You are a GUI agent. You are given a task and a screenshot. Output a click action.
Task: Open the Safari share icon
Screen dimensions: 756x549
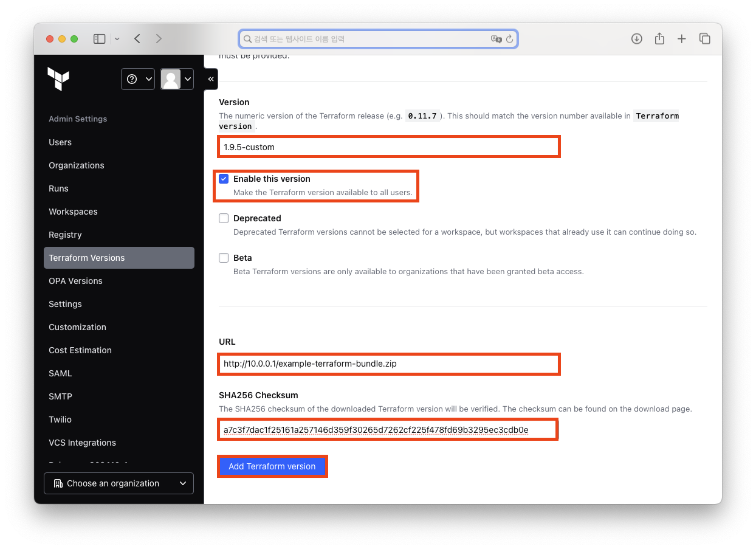659,39
